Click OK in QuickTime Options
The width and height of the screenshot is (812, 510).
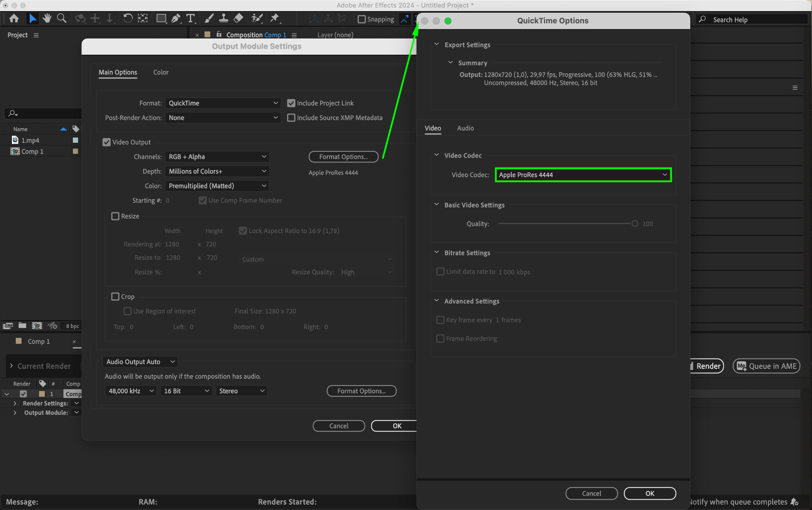point(649,493)
